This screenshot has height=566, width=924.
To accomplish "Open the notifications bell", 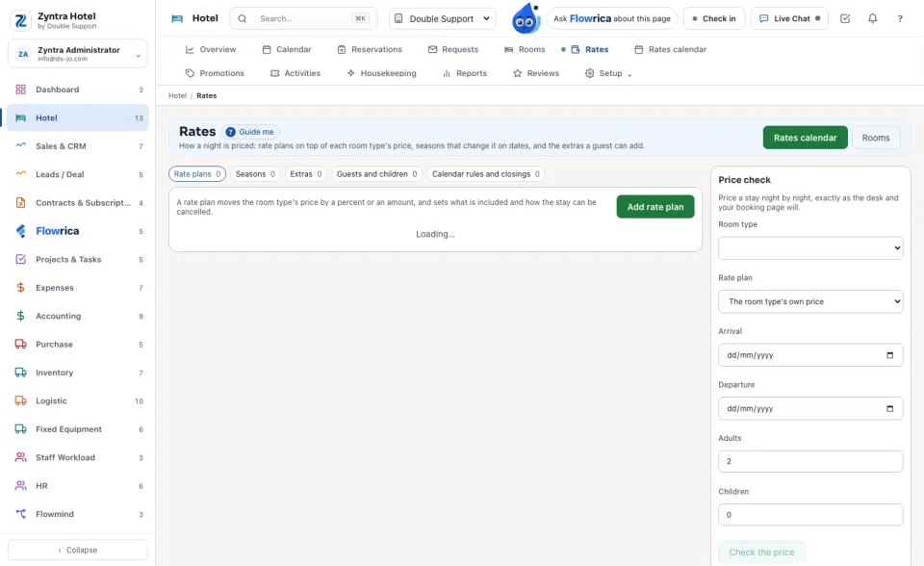I will (x=873, y=18).
